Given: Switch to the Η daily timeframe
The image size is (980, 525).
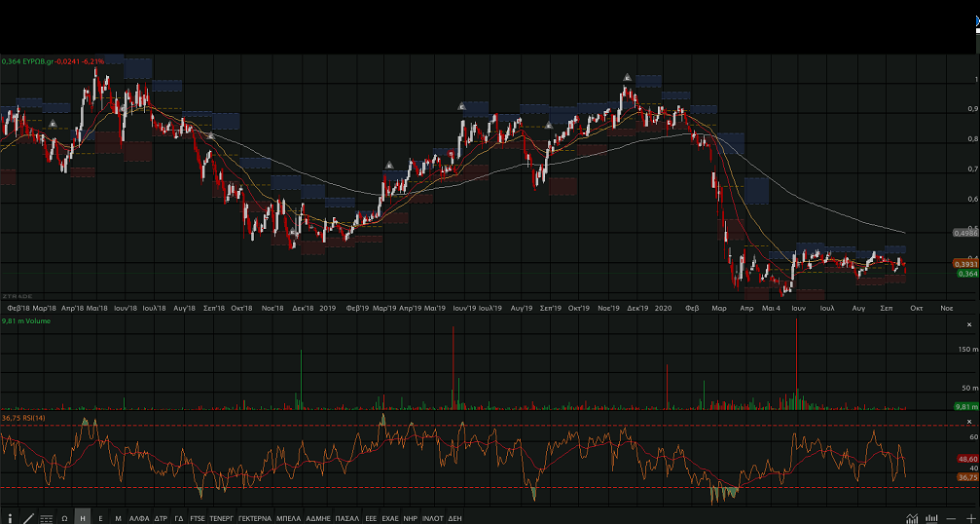Looking at the screenshot, I should [x=83, y=518].
